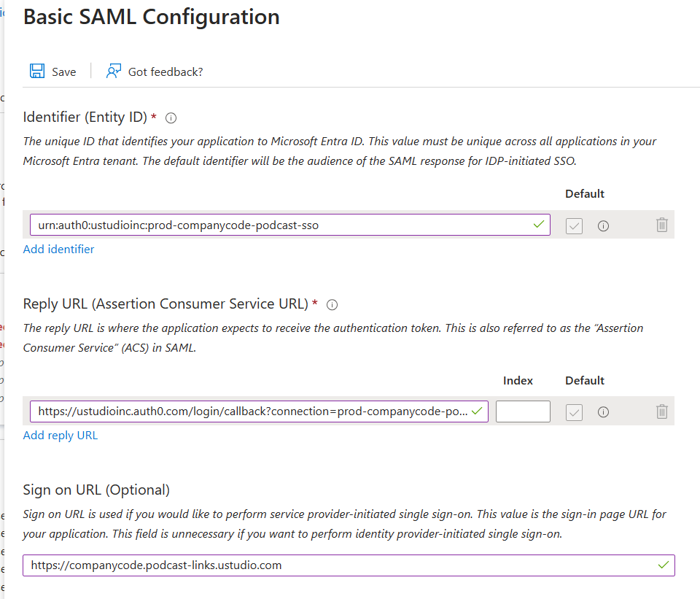This screenshot has width=700, height=599.
Task: Click Add reply URL link
Action: click(61, 436)
